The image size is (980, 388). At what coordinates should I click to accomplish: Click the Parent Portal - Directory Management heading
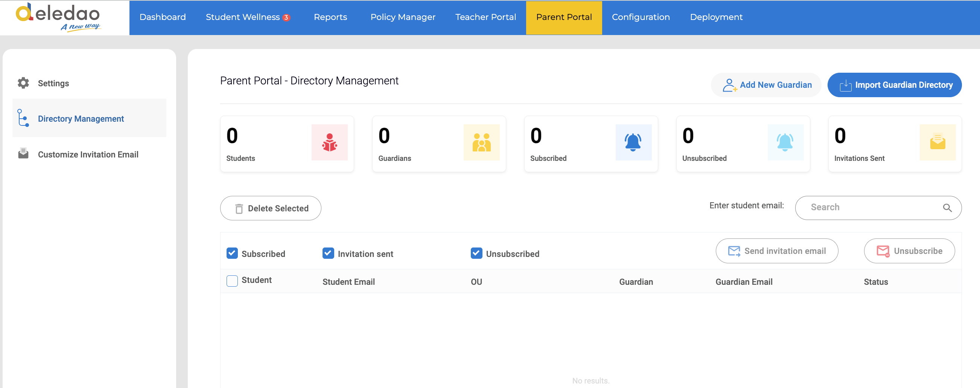click(309, 81)
